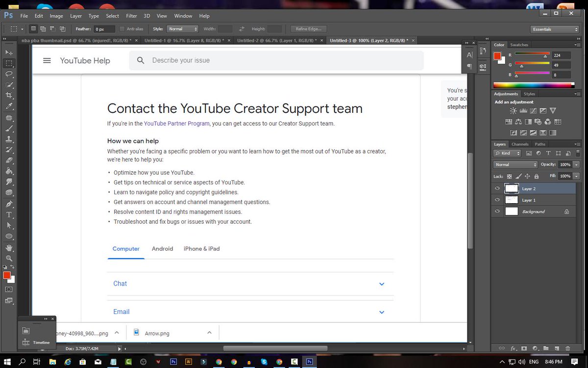Image resolution: width=588 pixels, height=368 pixels.
Task: Click the color spectrum ramp bar
Action: pos(533,85)
